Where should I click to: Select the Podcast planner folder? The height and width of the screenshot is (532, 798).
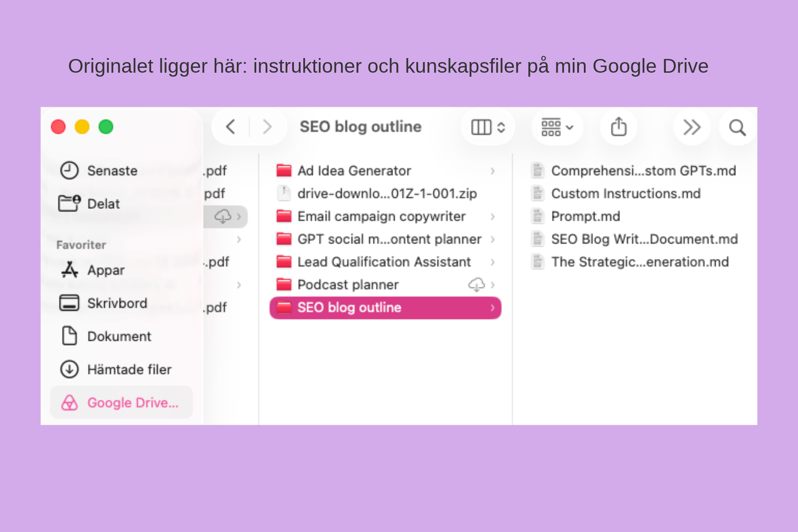click(385, 285)
